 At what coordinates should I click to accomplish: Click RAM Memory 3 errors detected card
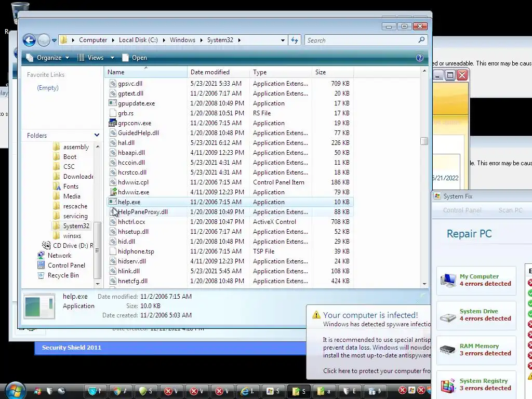(x=476, y=350)
